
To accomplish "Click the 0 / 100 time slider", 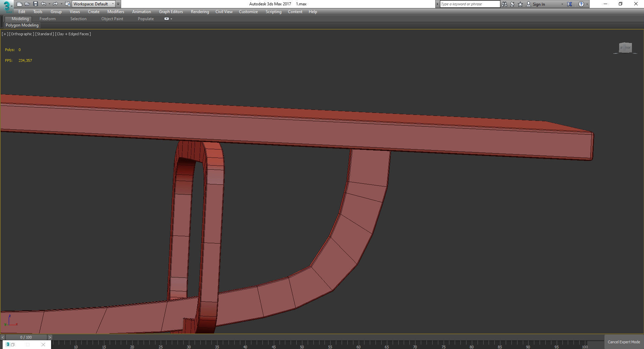I will (x=26, y=337).
